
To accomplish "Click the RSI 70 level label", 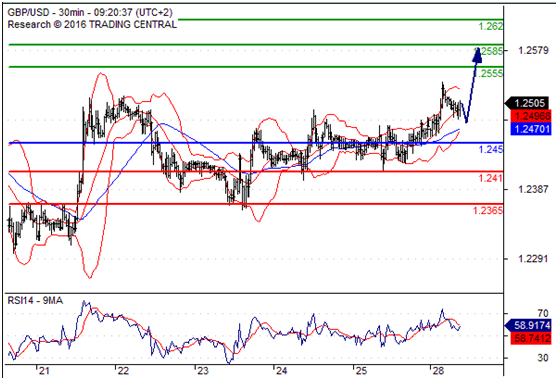I will (x=543, y=313).
